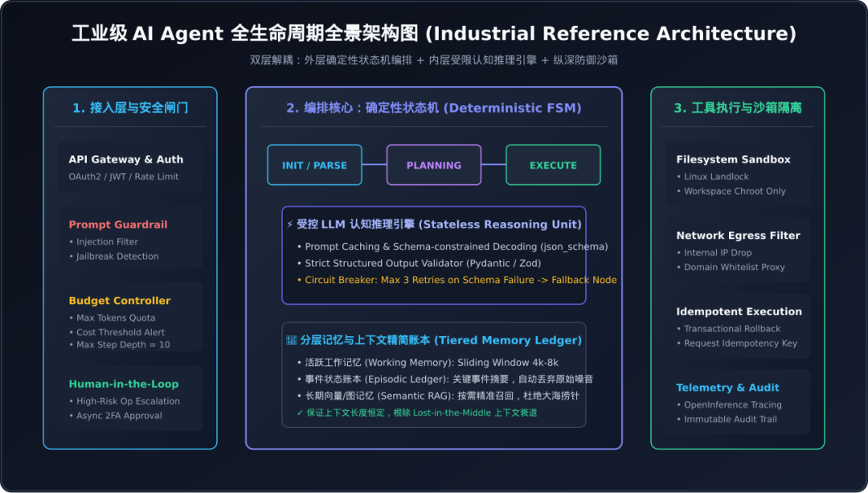This screenshot has height=493, width=868.
Task: Click section heading 2. 编排核心:确定性状态机
Action: tap(434, 108)
